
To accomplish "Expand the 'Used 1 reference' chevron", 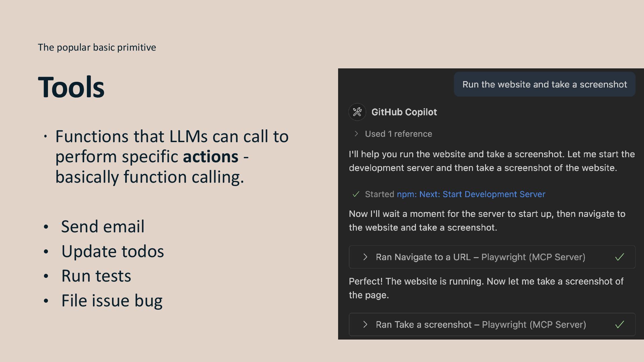I will 356,134.
